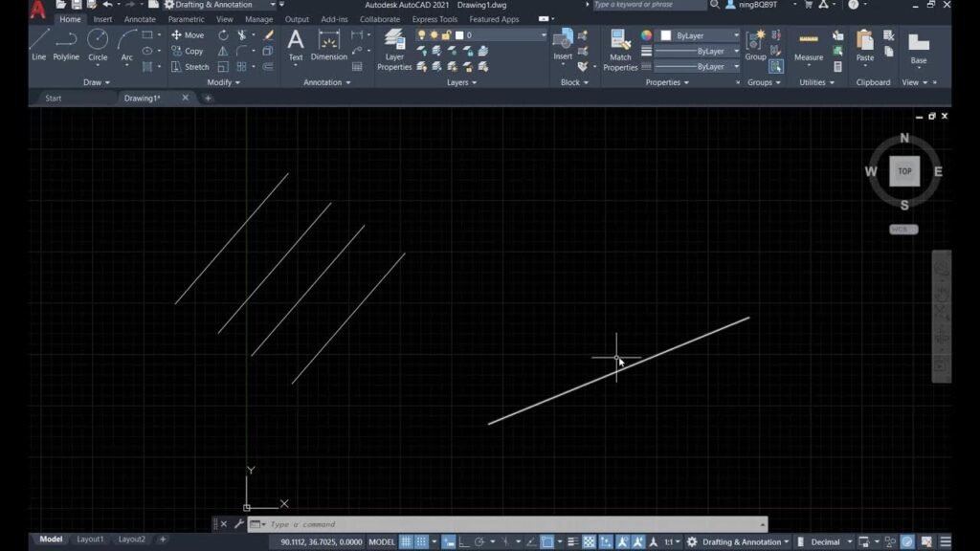Select the Polyline tool
Image resolution: width=980 pixels, height=551 pixels.
click(66, 45)
